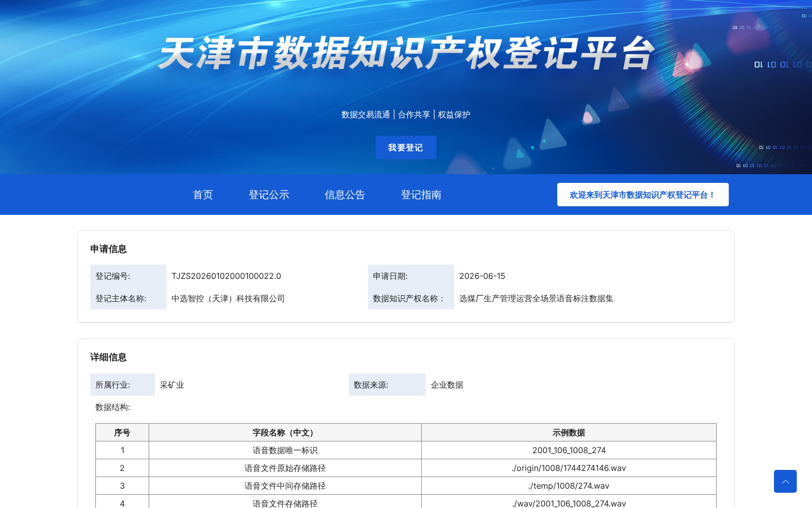The height and width of the screenshot is (508, 812).
Task: Click row number 3 cell
Action: click(122, 486)
